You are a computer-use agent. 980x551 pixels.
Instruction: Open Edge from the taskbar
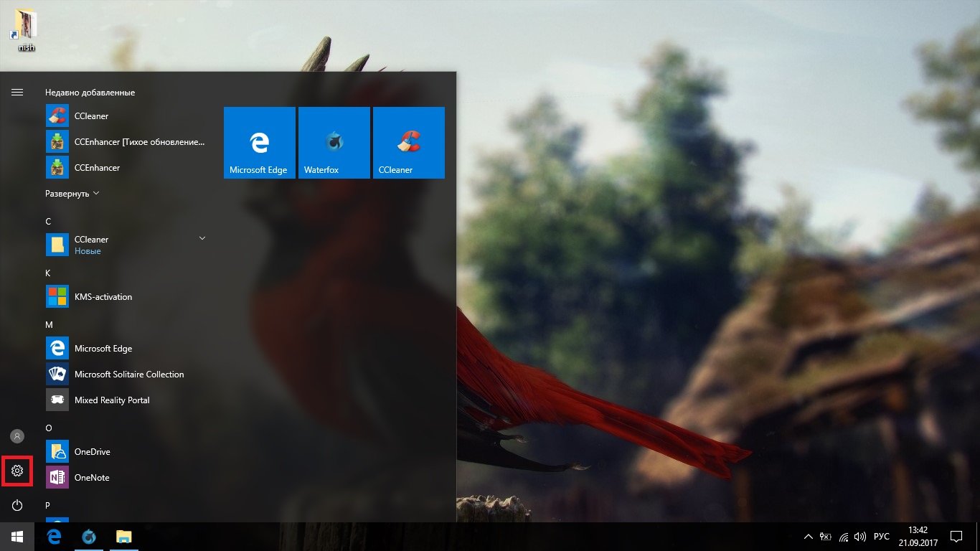point(54,537)
